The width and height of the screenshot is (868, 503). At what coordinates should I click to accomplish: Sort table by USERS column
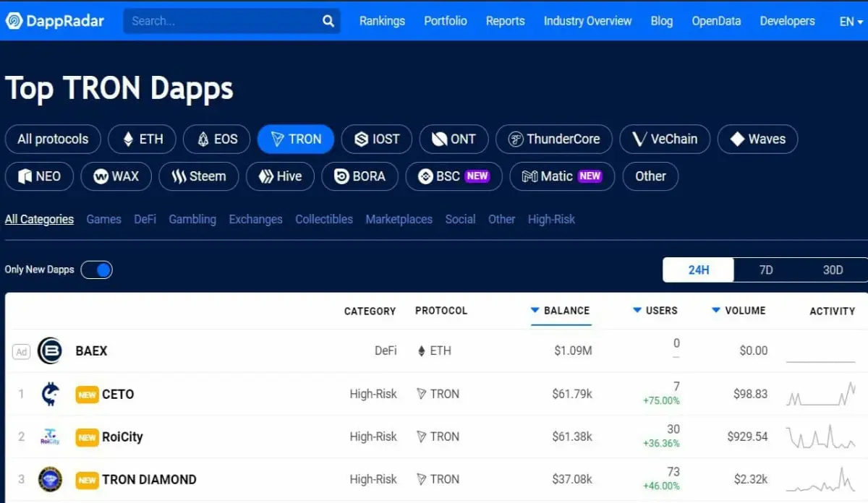click(655, 311)
